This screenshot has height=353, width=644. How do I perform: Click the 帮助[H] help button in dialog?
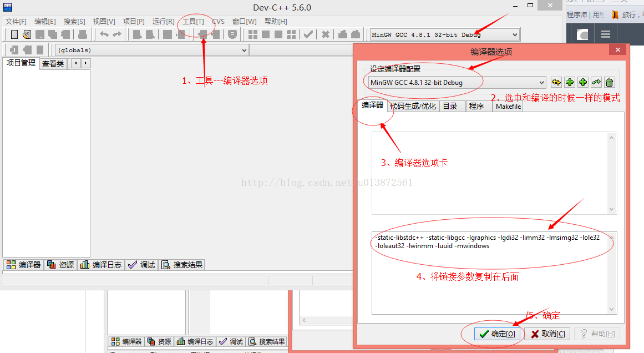click(597, 334)
